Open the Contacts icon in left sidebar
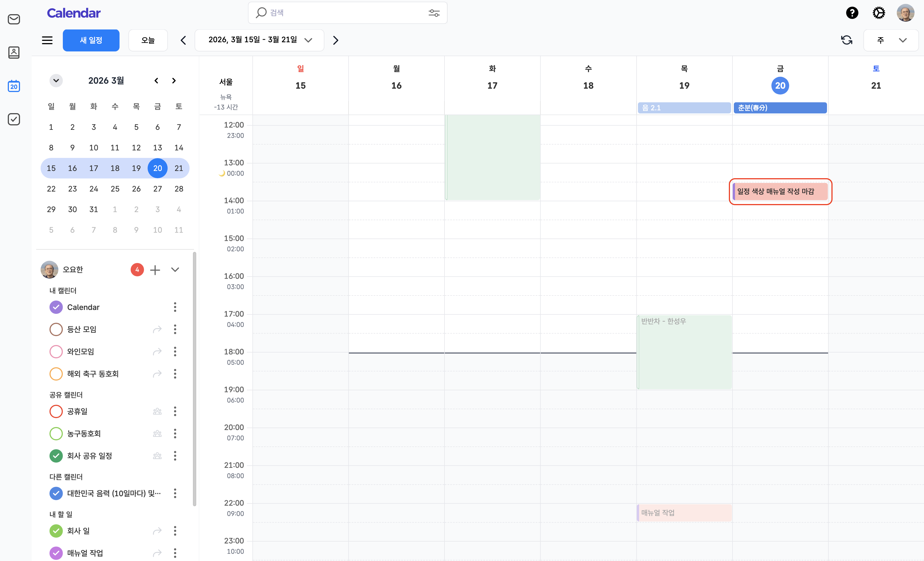The width and height of the screenshot is (924, 561). (14, 53)
